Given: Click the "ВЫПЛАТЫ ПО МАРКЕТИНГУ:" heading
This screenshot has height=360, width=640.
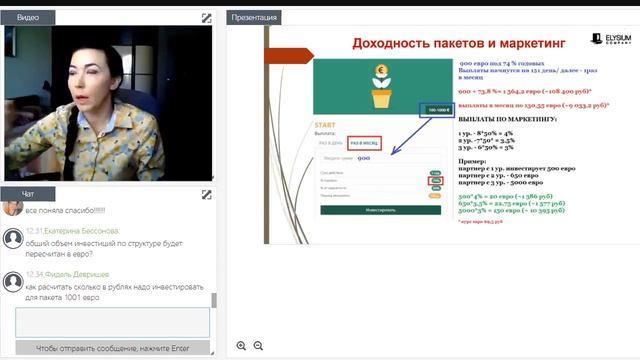Looking at the screenshot, I should 507,119.
